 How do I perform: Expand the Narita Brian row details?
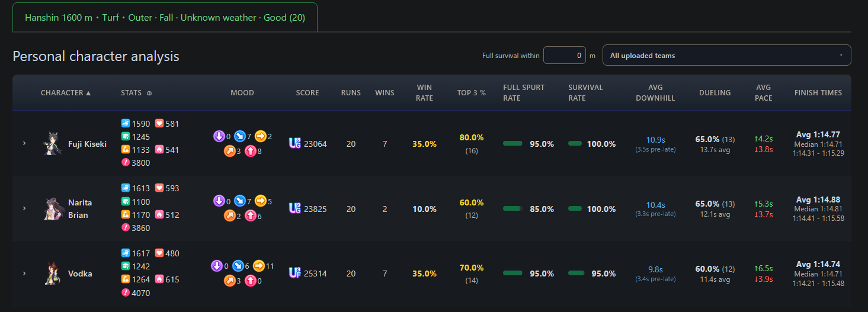[x=24, y=208]
